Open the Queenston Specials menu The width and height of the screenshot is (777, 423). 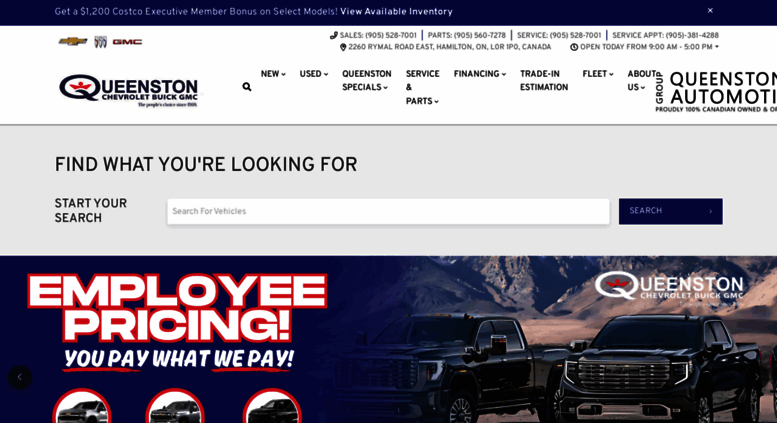[366, 80]
